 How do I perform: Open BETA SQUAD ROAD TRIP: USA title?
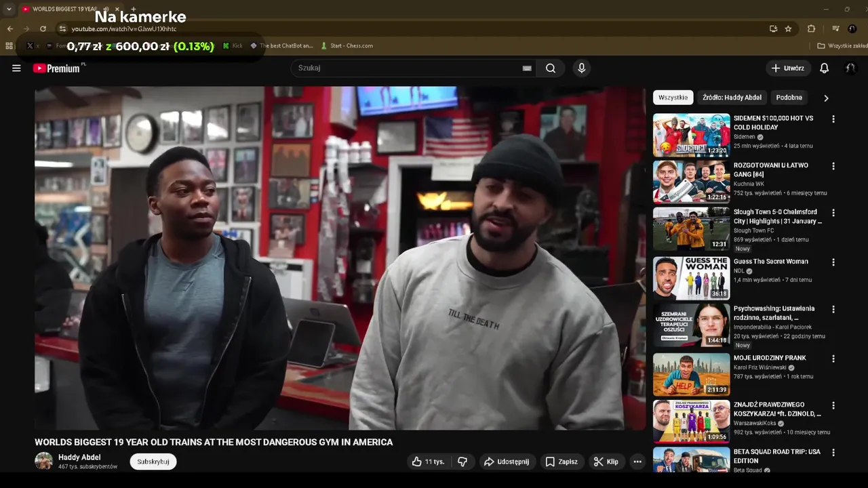pyautogui.click(x=777, y=456)
